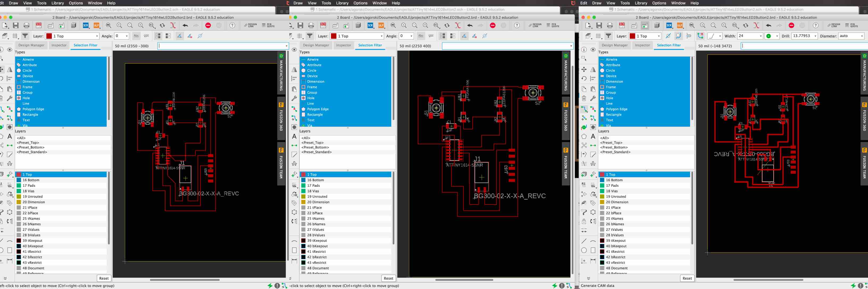Open Angle dropdown in middle window

[406, 36]
